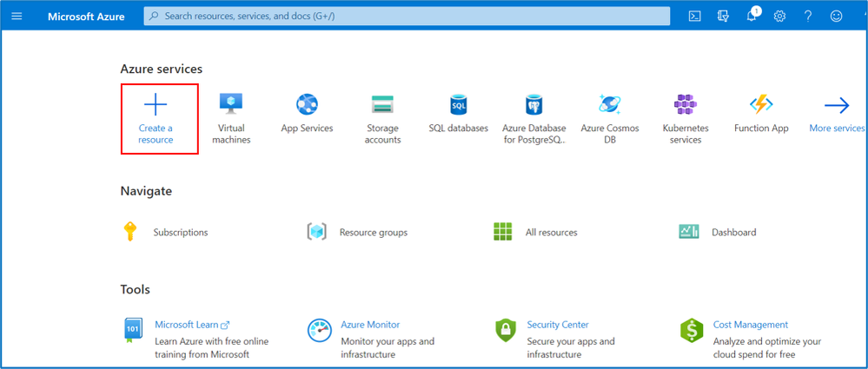Open the Create a resource link text

(x=156, y=134)
